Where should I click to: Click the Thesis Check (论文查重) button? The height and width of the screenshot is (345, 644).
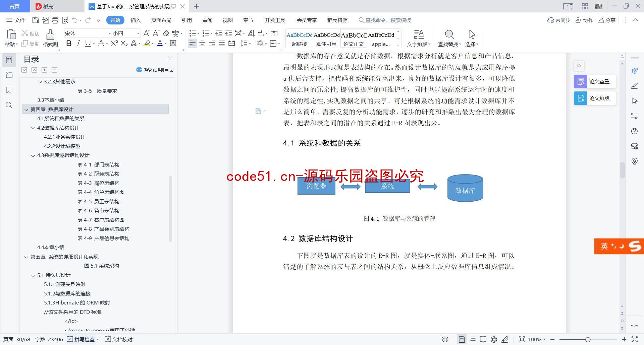[x=595, y=81]
